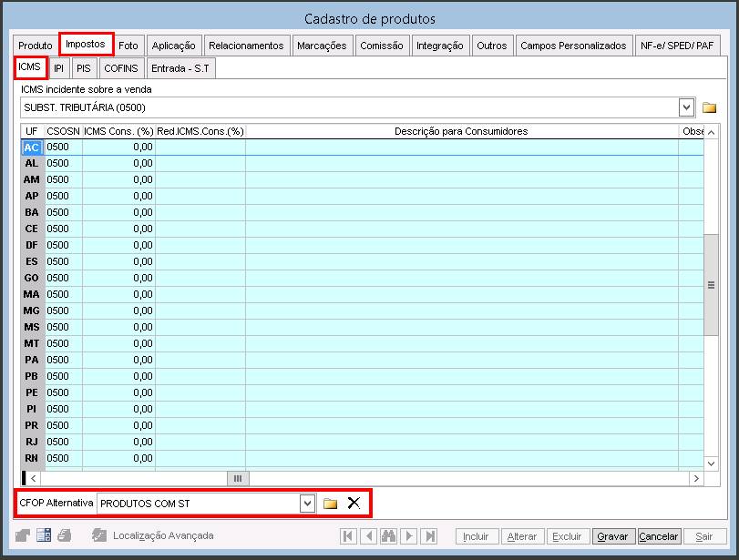
Task: Click the Localização Avançada label
Action: [163, 535]
